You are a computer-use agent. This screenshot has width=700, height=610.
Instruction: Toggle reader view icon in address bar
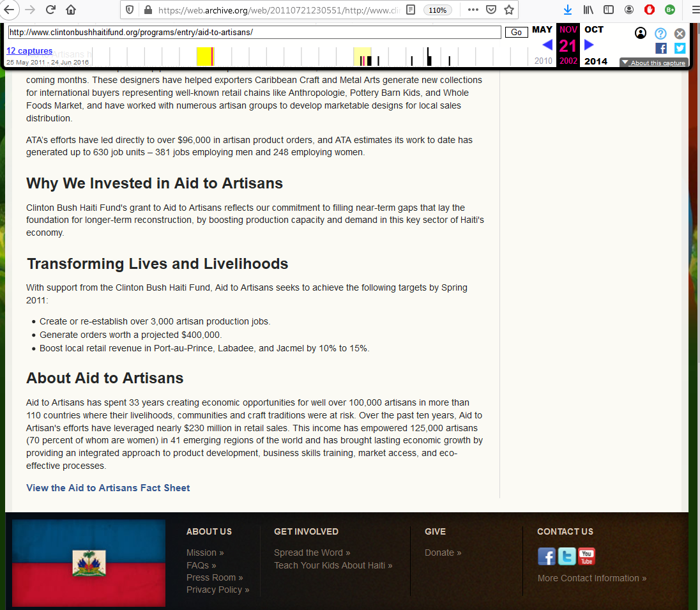coord(411,10)
